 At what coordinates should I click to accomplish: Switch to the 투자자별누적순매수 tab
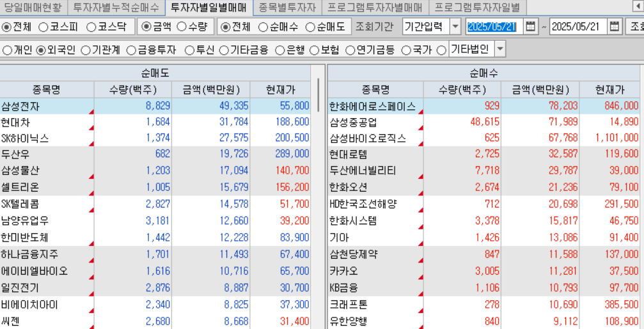115,6
